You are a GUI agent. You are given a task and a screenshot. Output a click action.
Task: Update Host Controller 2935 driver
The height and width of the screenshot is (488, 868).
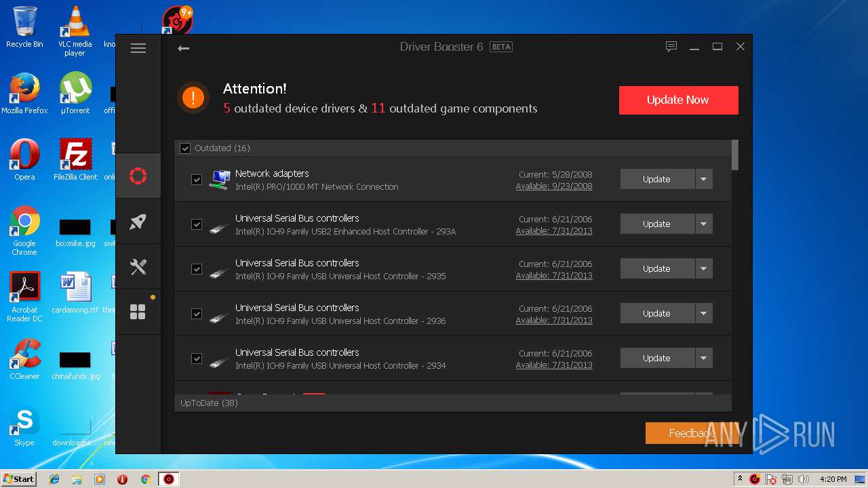coord(657,268)
